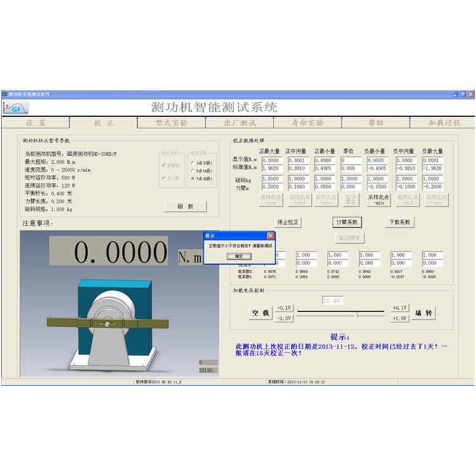Image resolution: width=476 pixels, height=476 pixels.
Task: Click the GF logo icon
Action: point(16,108)
